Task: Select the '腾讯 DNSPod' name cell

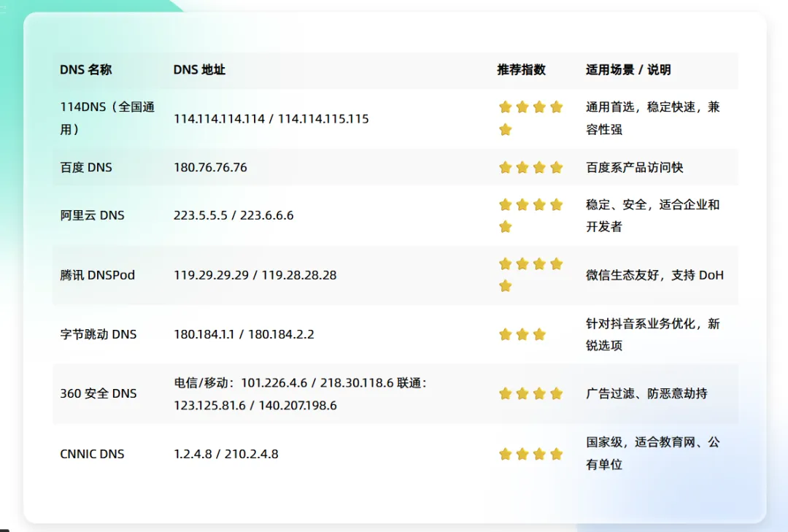Action: [98, 275]
